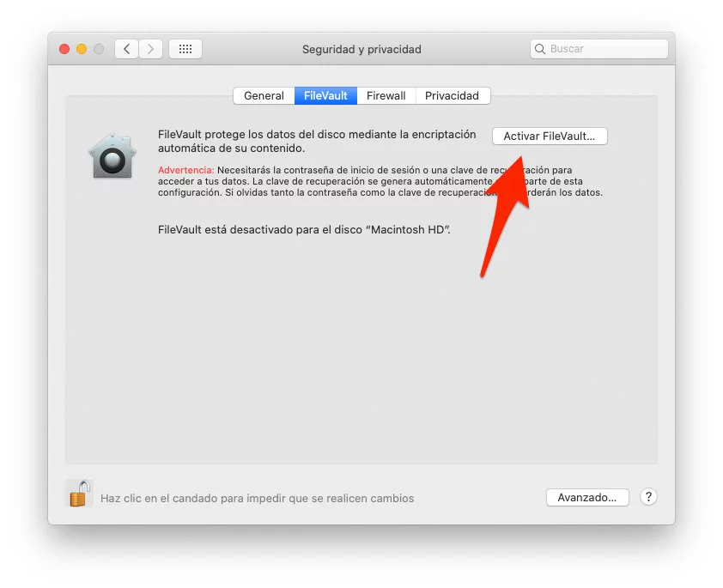Open the Firewall tab
The height and width of the screenshot is (588, 723).
pos(386,95)
